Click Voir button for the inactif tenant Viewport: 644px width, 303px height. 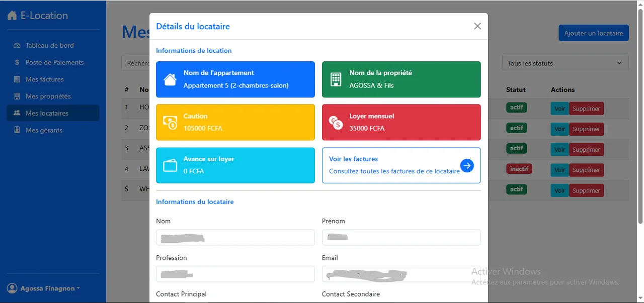tap(559, 170)
